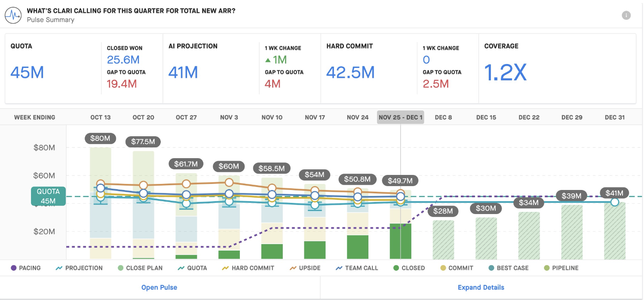Viewport: 644px width, 300px height.
Task: Click the Closed Won 25.6M value
Action: click(123, 60)
